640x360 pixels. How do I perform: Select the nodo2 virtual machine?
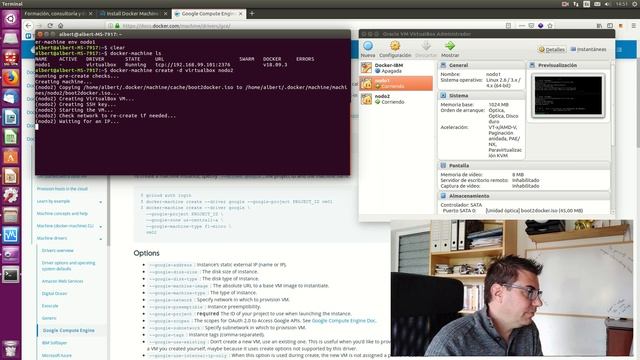pyautogui.click(x=396, y=99)
